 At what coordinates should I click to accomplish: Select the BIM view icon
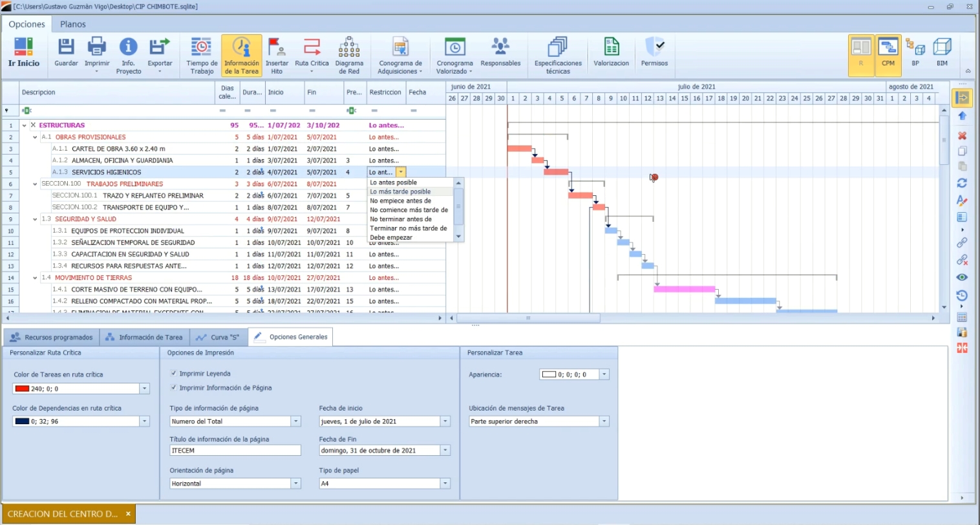point(942,47)
